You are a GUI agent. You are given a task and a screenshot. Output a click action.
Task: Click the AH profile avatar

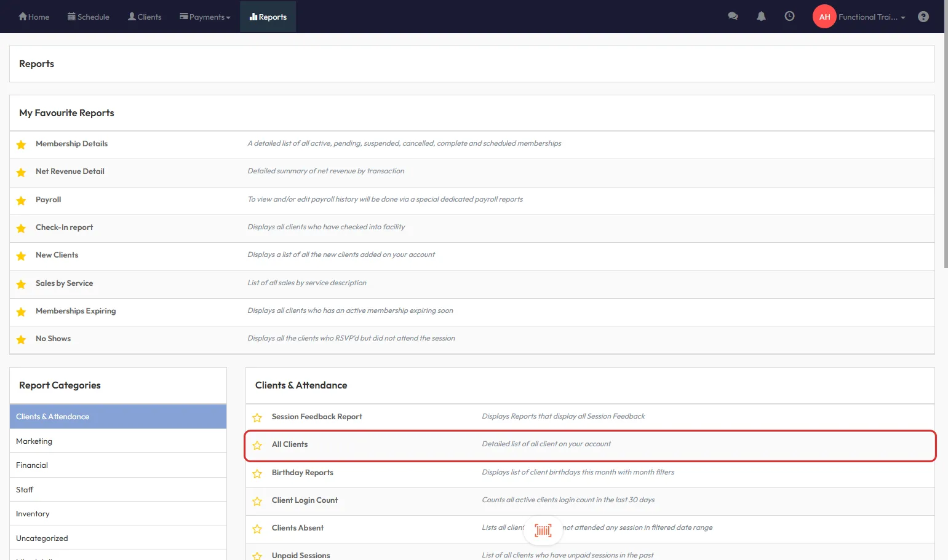pyautogui.click(x=824, y=17)
